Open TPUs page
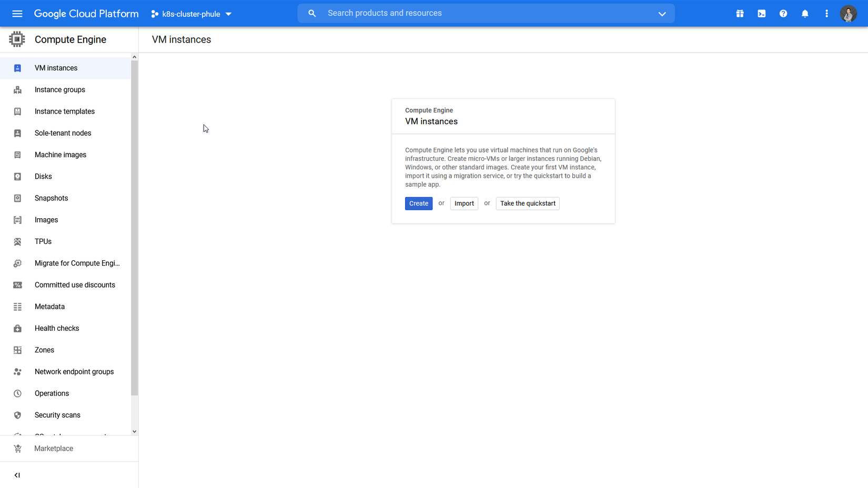This screenshot has width=868, height=488. pyautogui.click(x=65, y=241)
